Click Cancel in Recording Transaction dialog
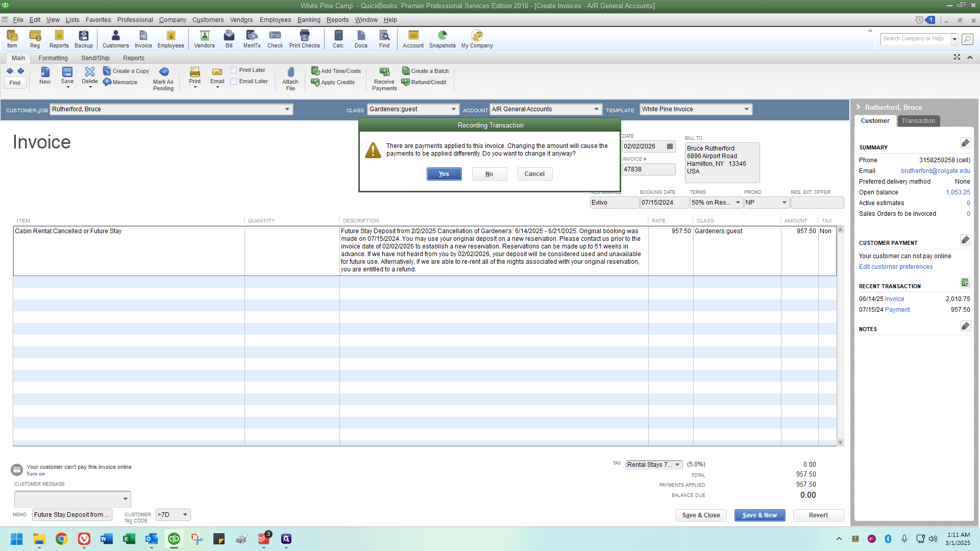980x551 pixels. [x=535, y=174]
